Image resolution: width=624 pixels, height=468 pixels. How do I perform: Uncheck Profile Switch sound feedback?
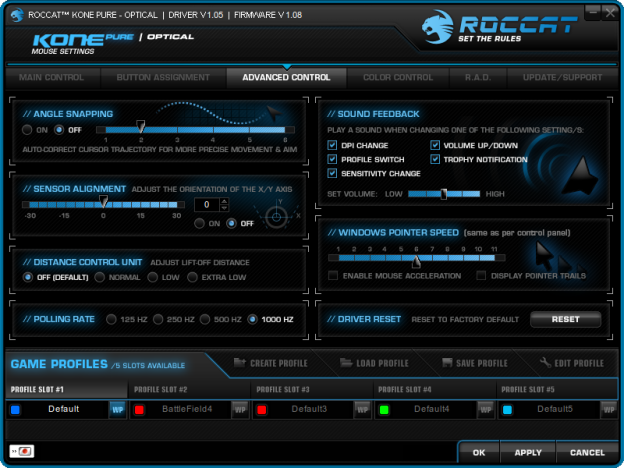tap(332, 159)
